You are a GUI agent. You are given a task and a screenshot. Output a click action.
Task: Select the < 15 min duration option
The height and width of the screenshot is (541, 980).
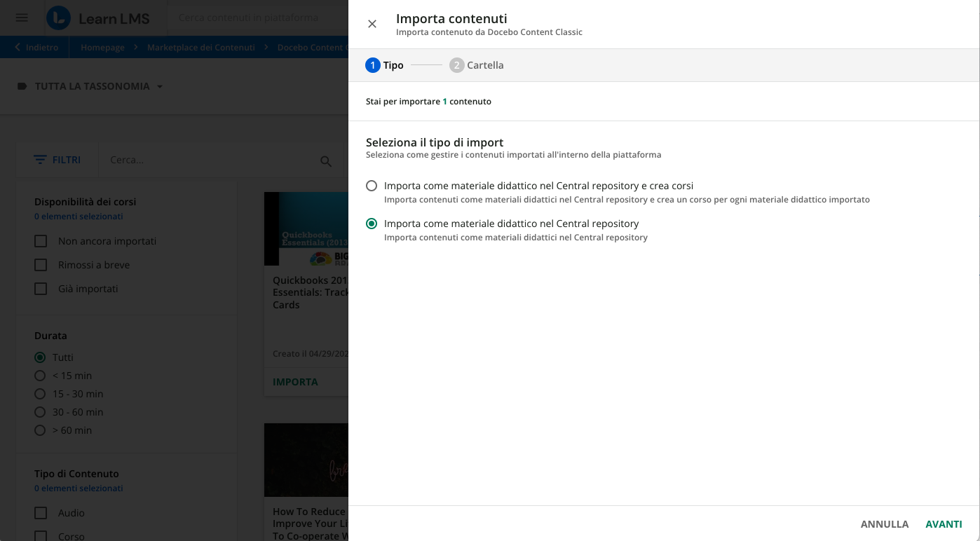pyautogui.click(x=40, y=376)
